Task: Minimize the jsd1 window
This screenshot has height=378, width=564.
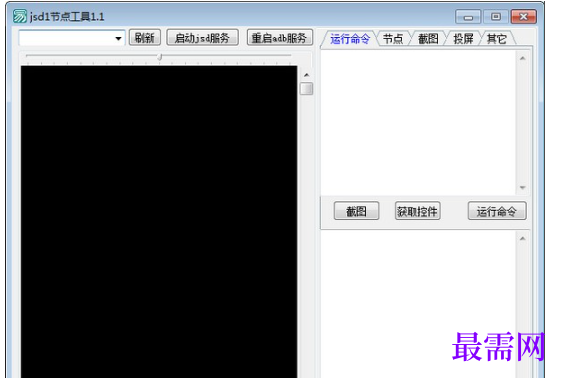Action: coord(468,17)
